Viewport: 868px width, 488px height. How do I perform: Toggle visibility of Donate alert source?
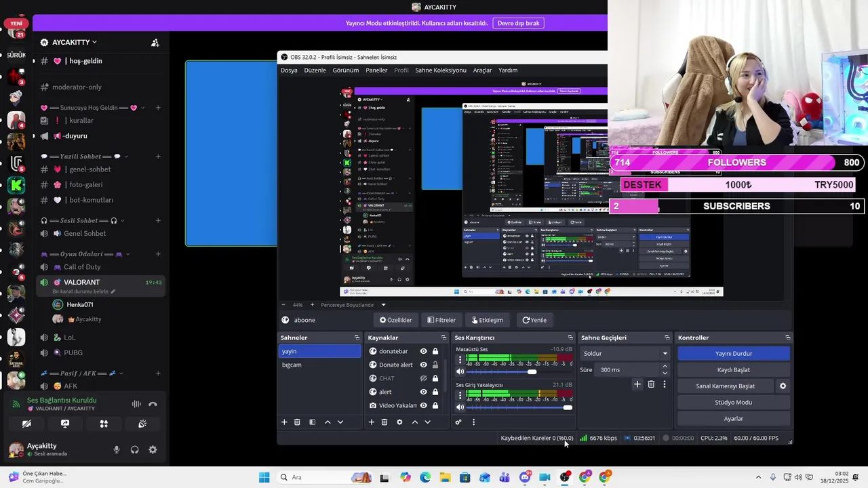pos(423,365)
